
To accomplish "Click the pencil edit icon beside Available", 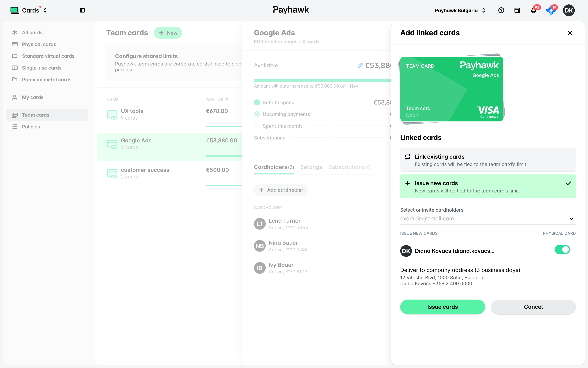I will tap(360, 66).
